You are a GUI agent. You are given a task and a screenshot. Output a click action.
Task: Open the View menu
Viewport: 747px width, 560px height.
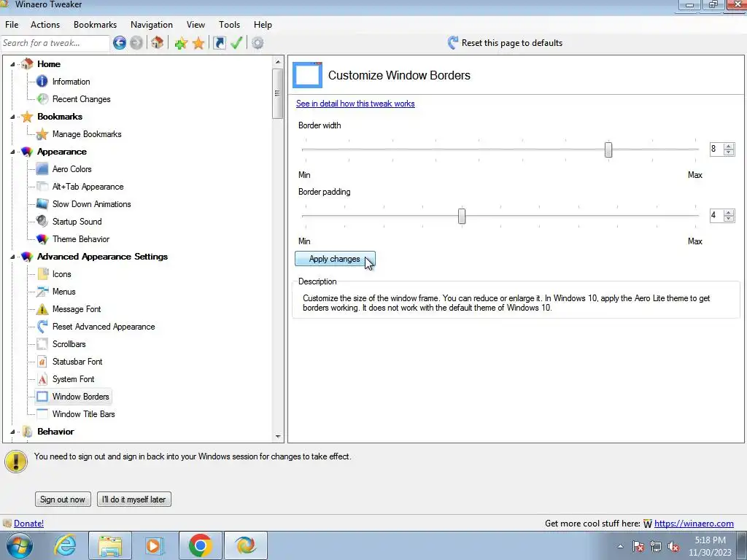[196, 25]
